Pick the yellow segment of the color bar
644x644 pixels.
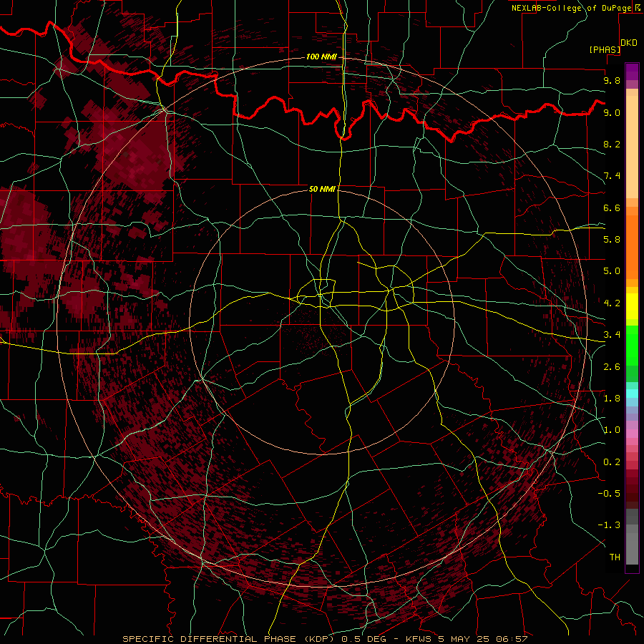tap(632, 306)
